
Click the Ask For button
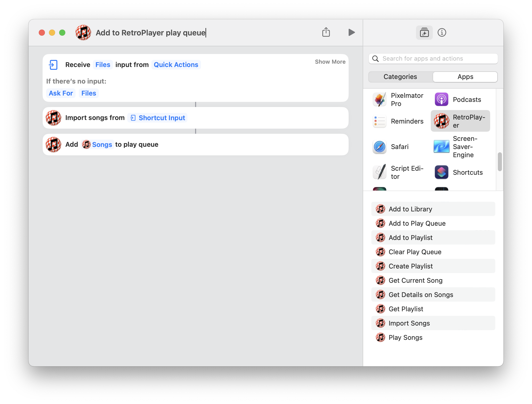coord(61,93)
